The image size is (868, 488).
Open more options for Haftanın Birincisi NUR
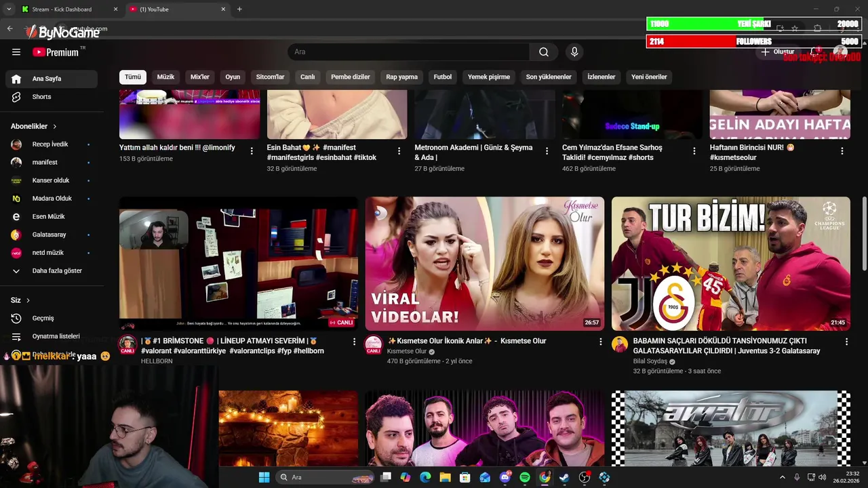(x=842, y=151)
